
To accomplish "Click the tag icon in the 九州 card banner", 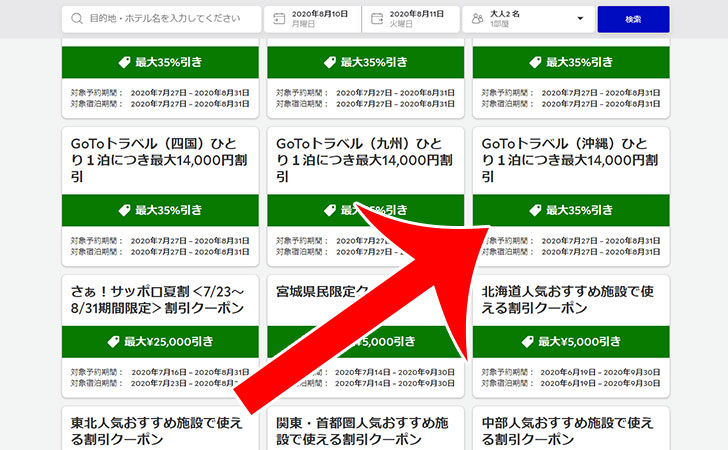I will pos(330,210).
